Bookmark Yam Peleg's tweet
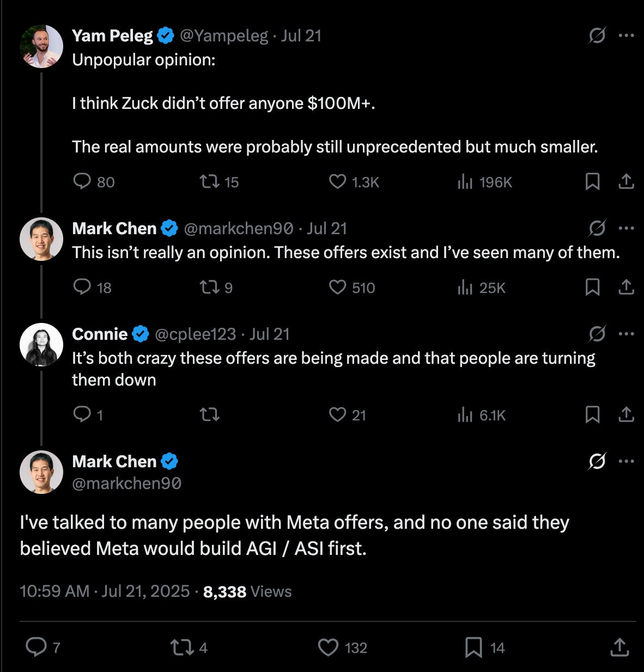The image size is (644, 672). coord(592,181)
